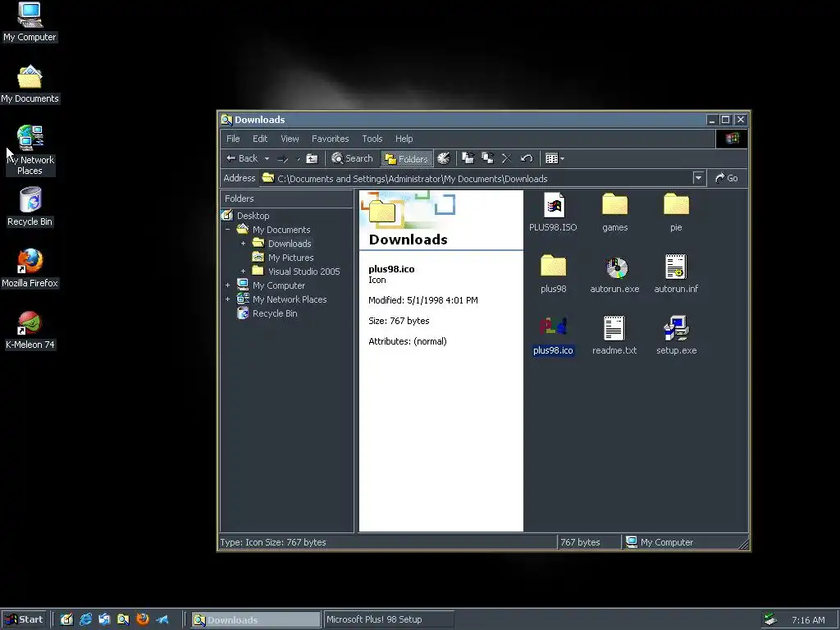Launch Internet Explorer from quick launch
The image size is (840, 630).
85,619
